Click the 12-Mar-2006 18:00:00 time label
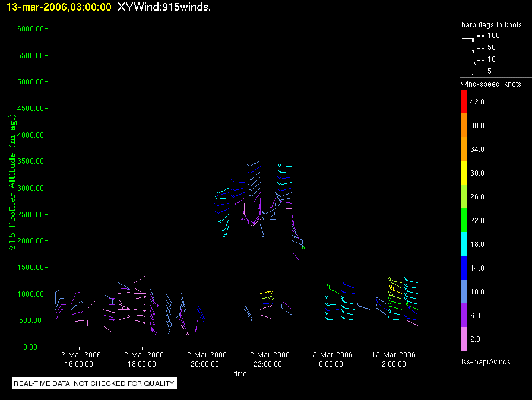Screen dimensions: 532x400 (142, 359)
